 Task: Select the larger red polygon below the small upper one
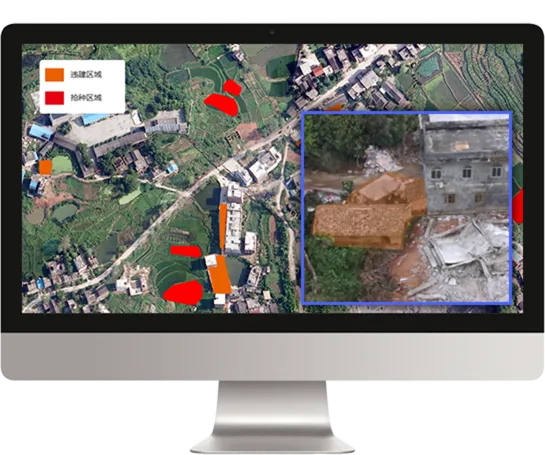(222, 104)
